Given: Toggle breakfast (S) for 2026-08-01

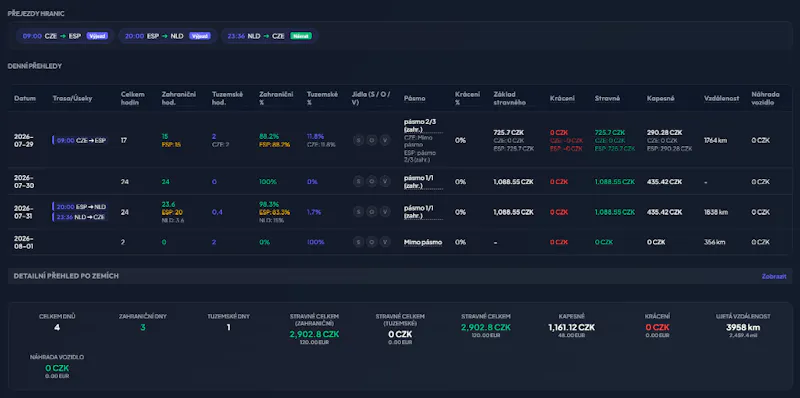Looking at the screenshot, I should coord(358,242).
